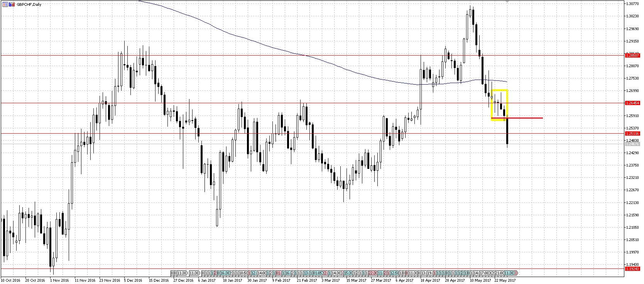Click the 27 Mar 2017 date label
The image size is (644, 284).
[x=381, y=281]
